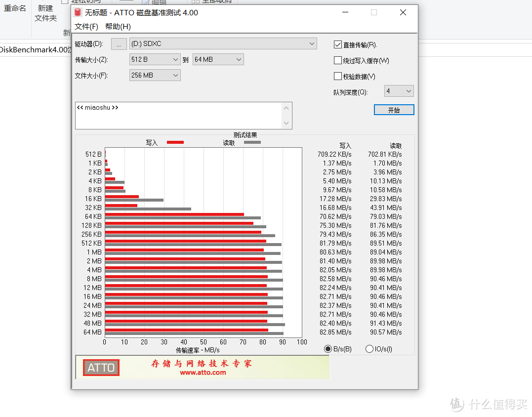This screenshot has width=532, height=417.
Task: Click the 重命名 button in Explorer window
Action: coord(15,8)
